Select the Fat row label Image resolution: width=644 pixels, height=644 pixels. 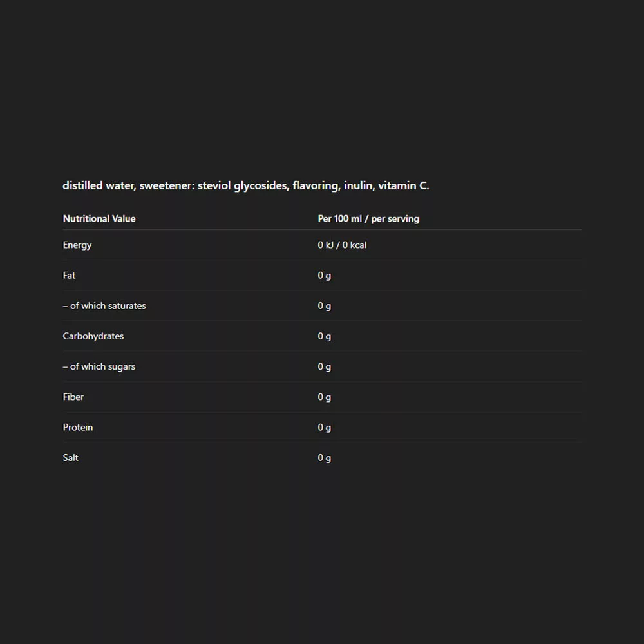tap(69, 276)
